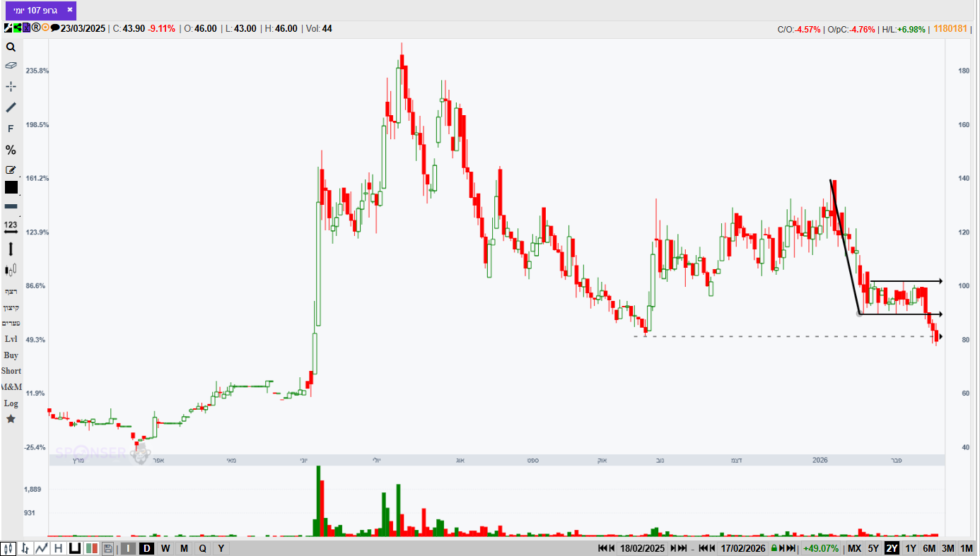980x556 pixels.
Task: Click the star favorite icon
Action: (x=11, y=419)
